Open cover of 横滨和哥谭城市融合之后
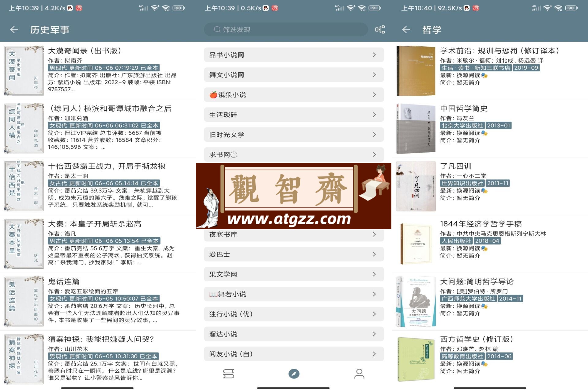The image size is (588, 392). tap(24, 128)
